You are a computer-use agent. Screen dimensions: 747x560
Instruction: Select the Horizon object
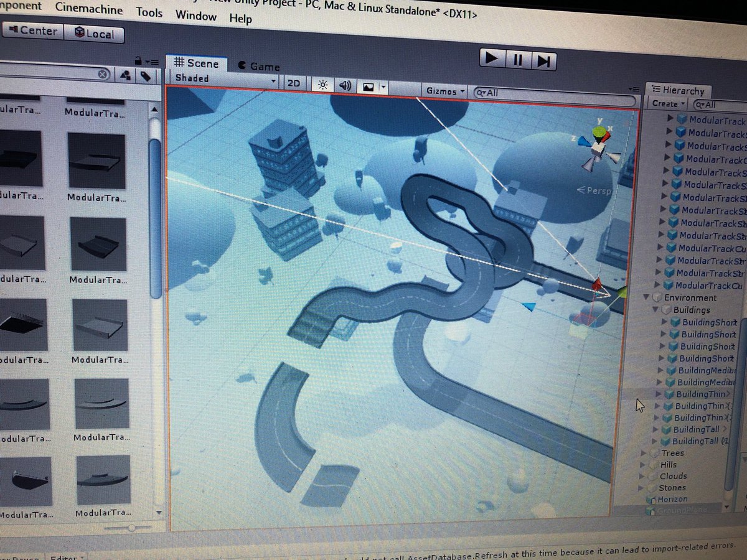click(672, 499)
